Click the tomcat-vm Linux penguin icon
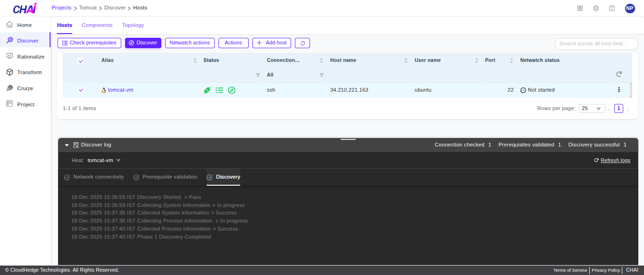Screen dimensions: 644x275 tap(104, 90)
